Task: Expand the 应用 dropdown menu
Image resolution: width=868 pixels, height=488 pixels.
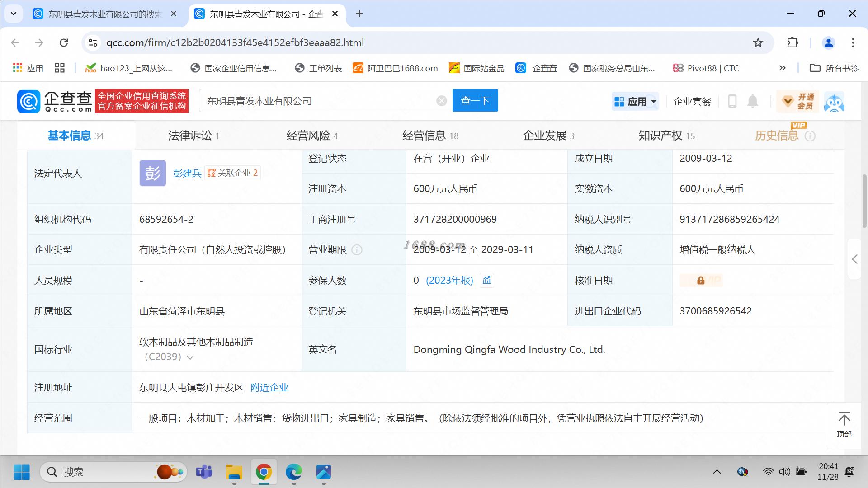Action: tap(636, 101)
